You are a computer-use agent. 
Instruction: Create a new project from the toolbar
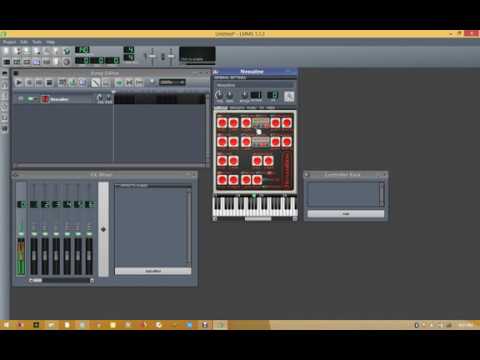pos(6,51)
